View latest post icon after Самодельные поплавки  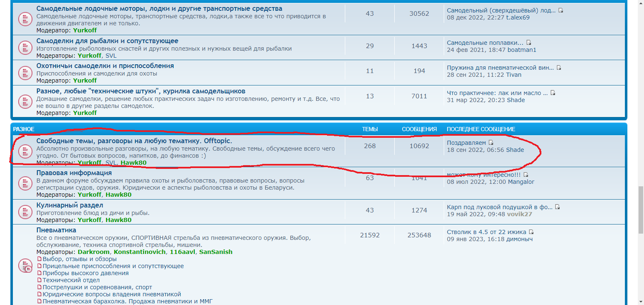(x=529, y=43)
